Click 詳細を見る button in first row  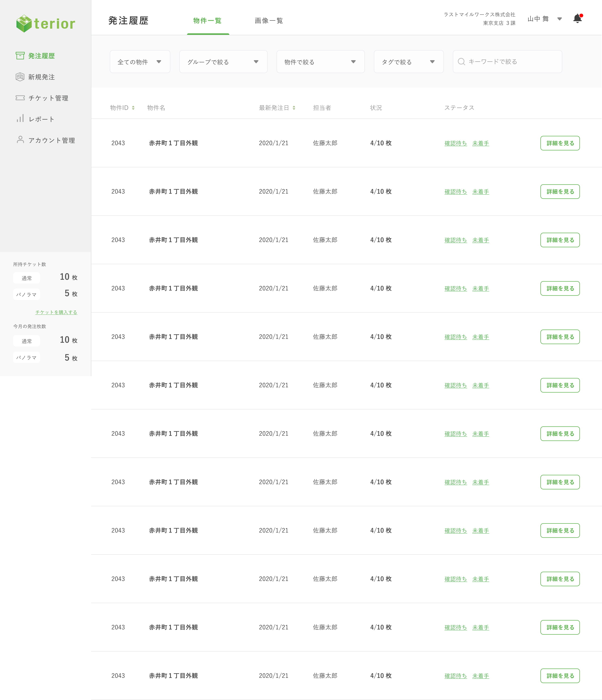pos(560,143)
